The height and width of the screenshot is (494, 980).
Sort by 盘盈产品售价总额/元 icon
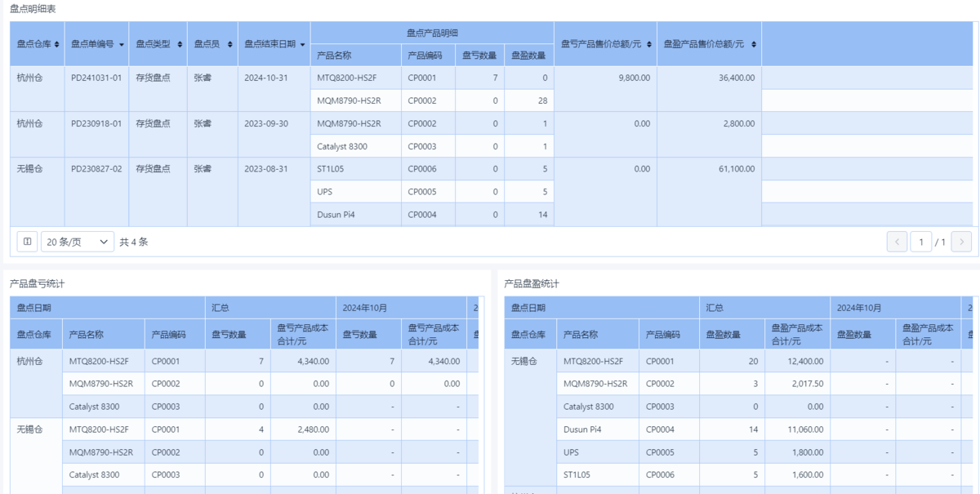coord(754,44)
